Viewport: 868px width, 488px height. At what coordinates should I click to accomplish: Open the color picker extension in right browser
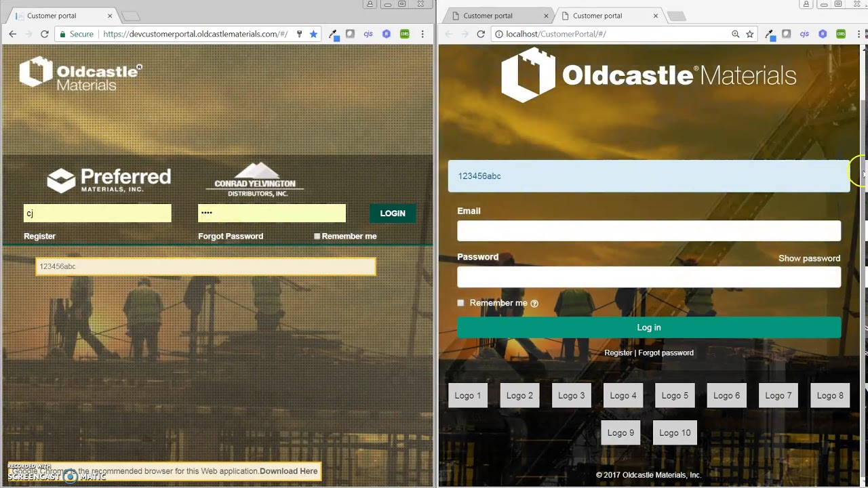[769, 34]
